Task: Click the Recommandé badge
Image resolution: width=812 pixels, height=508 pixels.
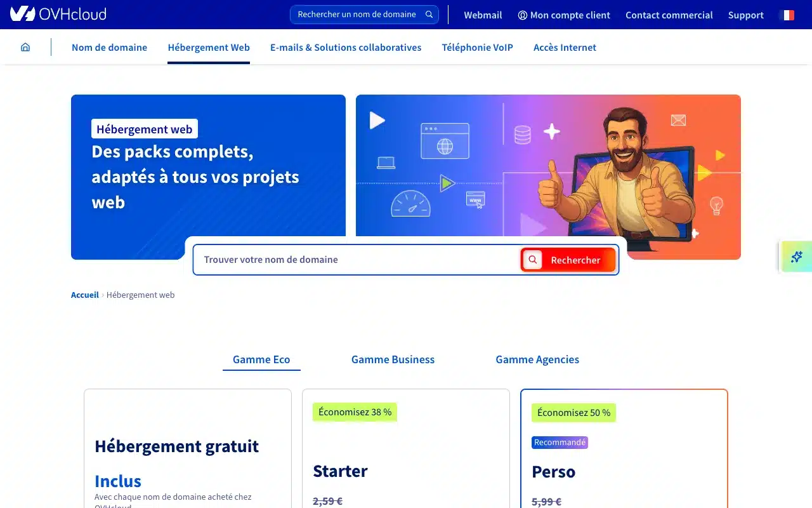Action: coord(560,443)
